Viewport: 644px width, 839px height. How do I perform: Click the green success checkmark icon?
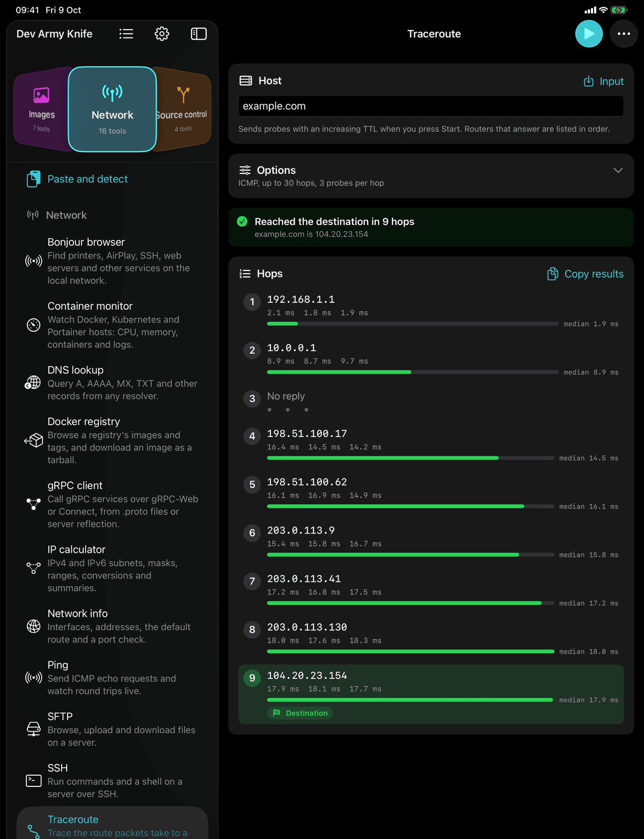pyautogui.click(x=242, y=221)
